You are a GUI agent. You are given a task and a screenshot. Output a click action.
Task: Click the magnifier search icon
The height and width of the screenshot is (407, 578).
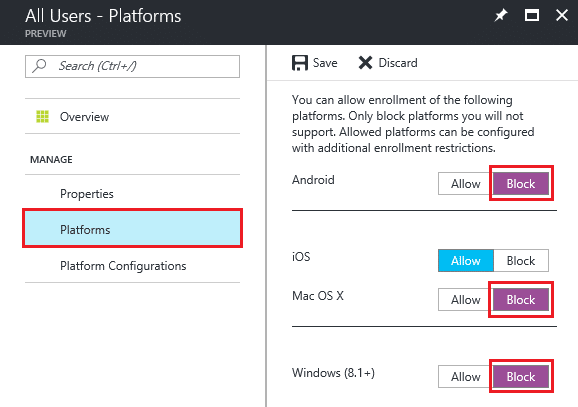(x=39, y=66)
